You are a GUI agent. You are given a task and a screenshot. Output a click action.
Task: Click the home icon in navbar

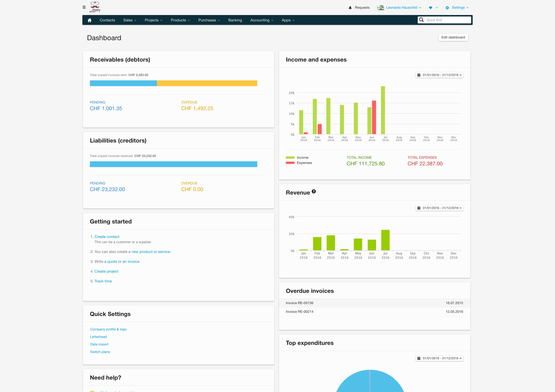pyautogui.click(x=89, y=20)
